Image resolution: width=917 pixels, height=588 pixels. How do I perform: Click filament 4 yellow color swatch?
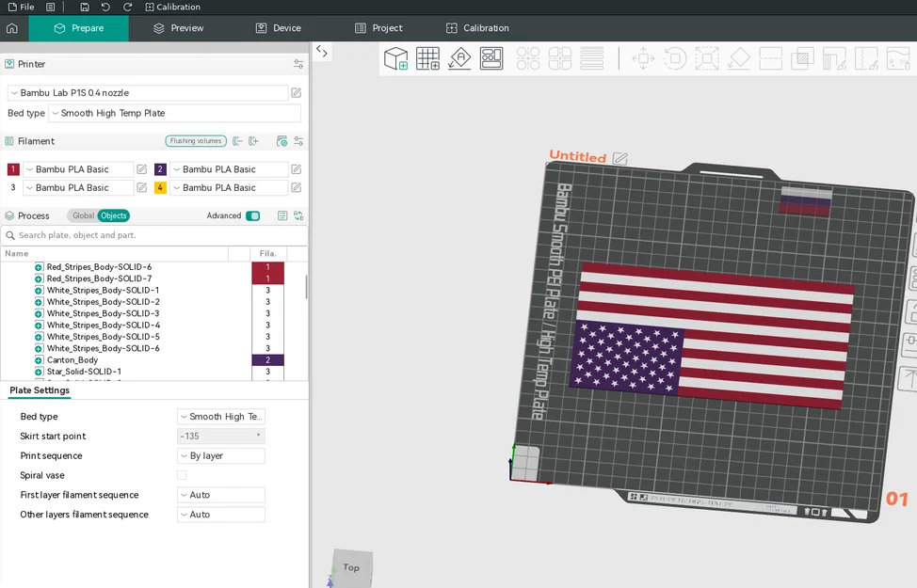point(160,187)
